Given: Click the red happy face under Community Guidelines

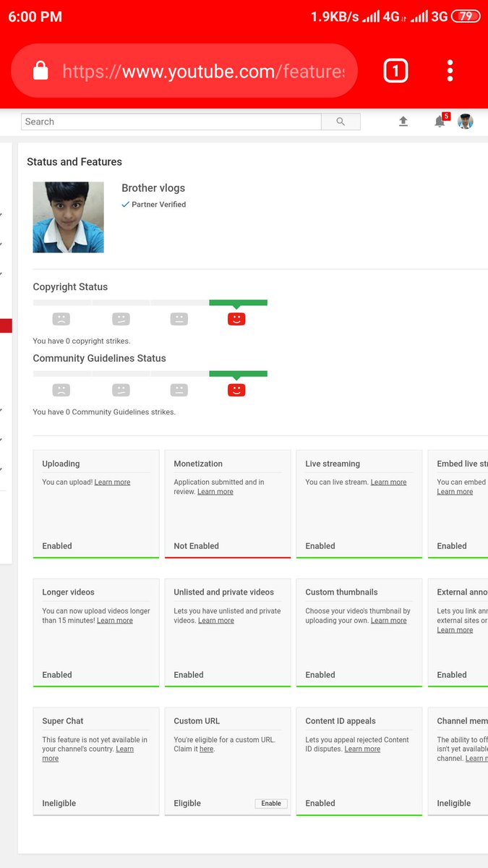Looking at the screenshot, I should tap(236, 390).
